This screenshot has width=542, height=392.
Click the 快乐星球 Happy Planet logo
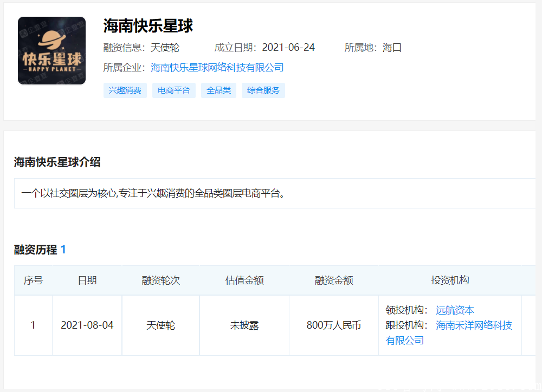(x=52, y=50)
